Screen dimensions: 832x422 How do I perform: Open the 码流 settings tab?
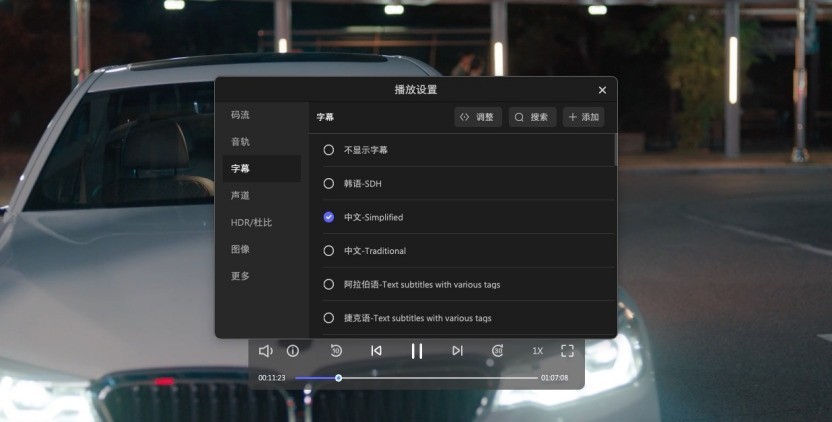[262, 115]
